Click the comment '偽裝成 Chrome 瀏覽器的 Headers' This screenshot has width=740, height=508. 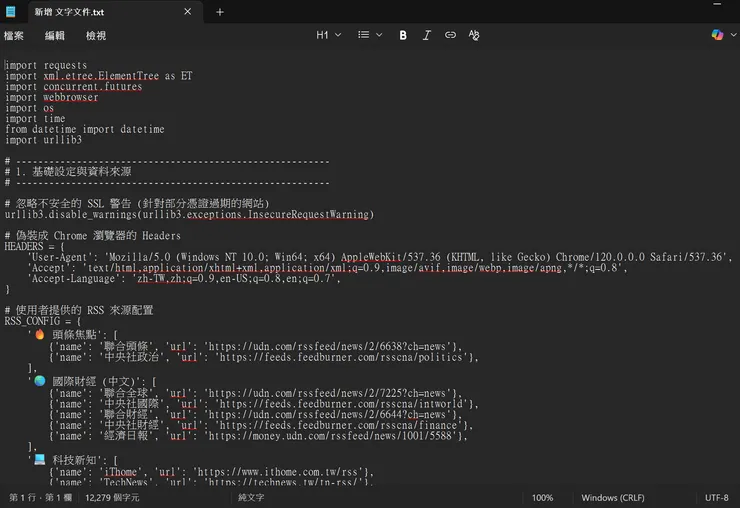point(98,236)
